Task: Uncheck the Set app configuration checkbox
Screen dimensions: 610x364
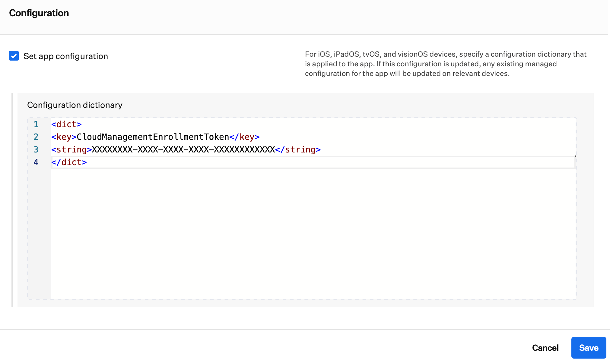Action: (x=14, y=56)
